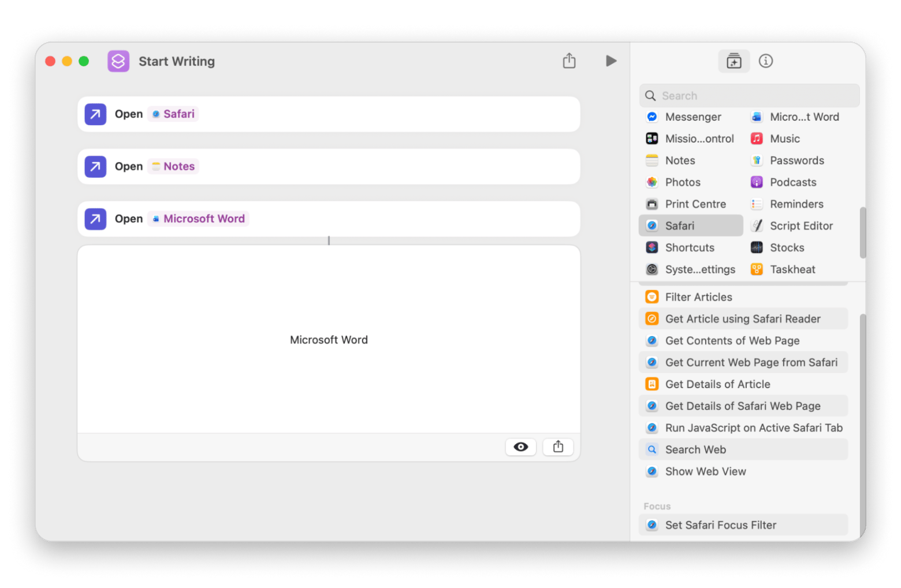Screen dimensions: 901x588
Task: Add the Get Details of Article action
Action: tap(743, 384)
